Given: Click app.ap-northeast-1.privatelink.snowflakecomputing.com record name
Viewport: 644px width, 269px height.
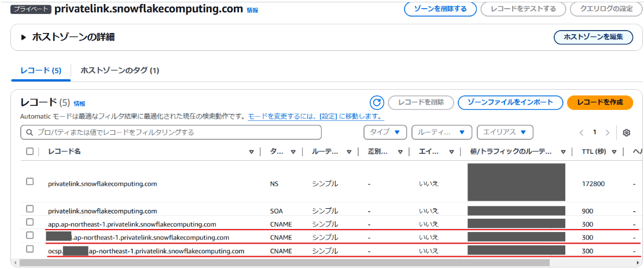Looking at the screenshot, I should point(132,224).
